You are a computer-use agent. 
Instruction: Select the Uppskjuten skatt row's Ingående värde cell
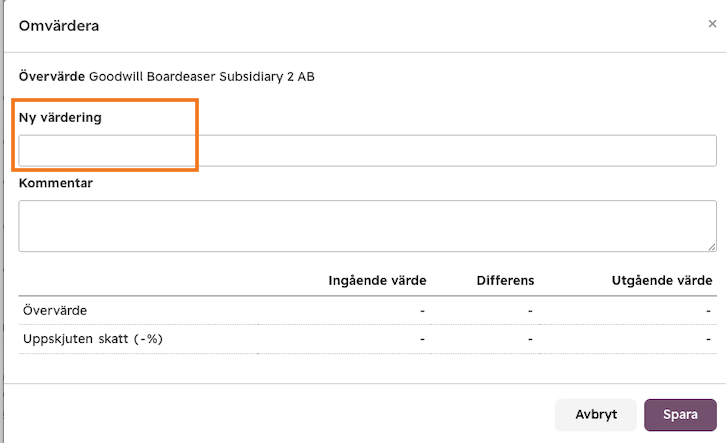pos(422,339)
